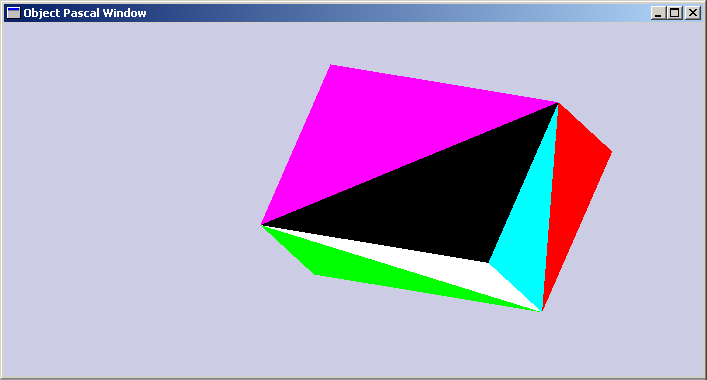This screenshot has width=707, height=380.
Task: Click the white triangle face
Action: point(451,266)
